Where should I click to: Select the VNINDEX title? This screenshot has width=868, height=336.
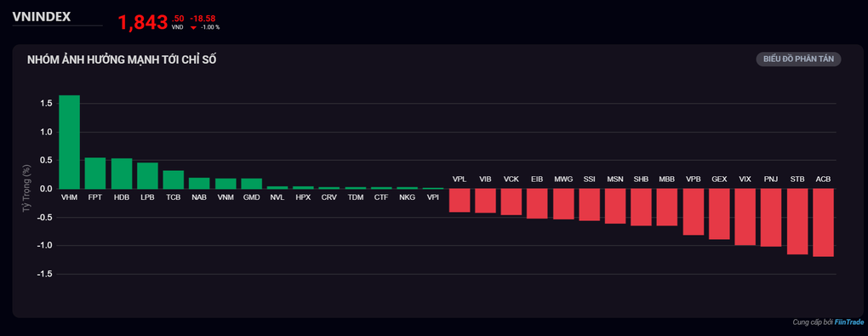pos(42,17)
